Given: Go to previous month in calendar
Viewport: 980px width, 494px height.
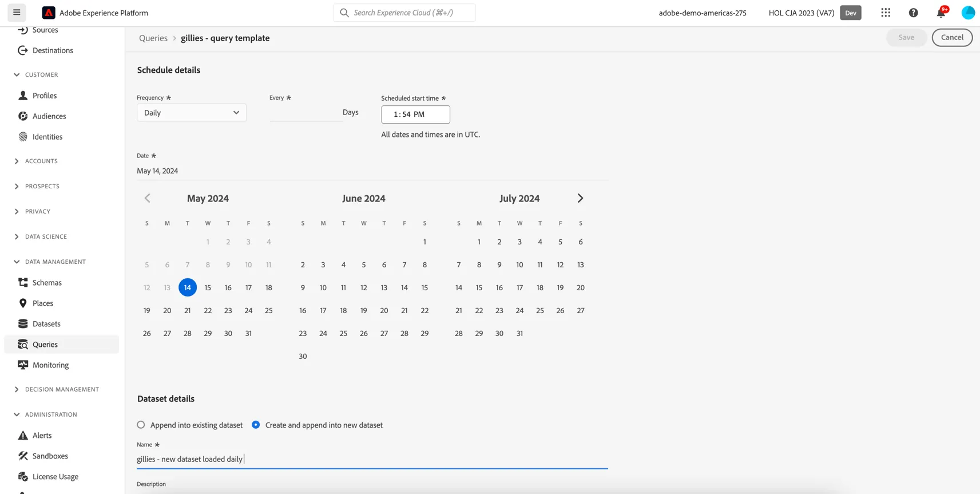Looking at the screenshot, I should (147, 198).
